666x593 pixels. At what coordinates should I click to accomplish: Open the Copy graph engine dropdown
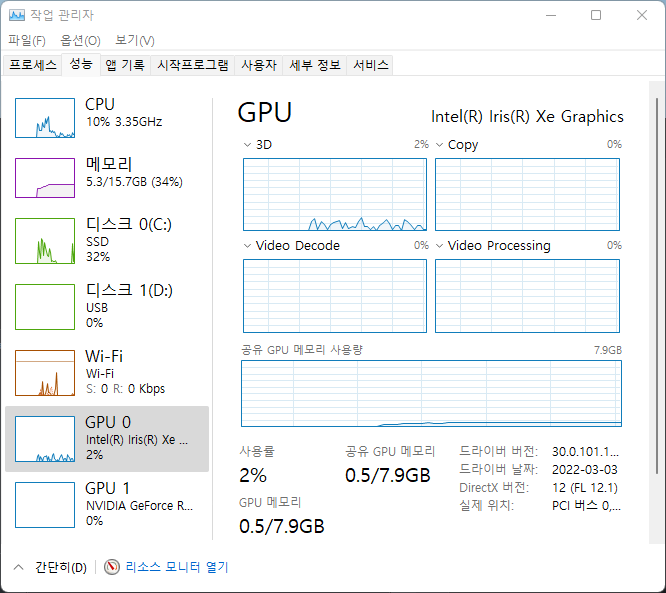tap(440, 145)
